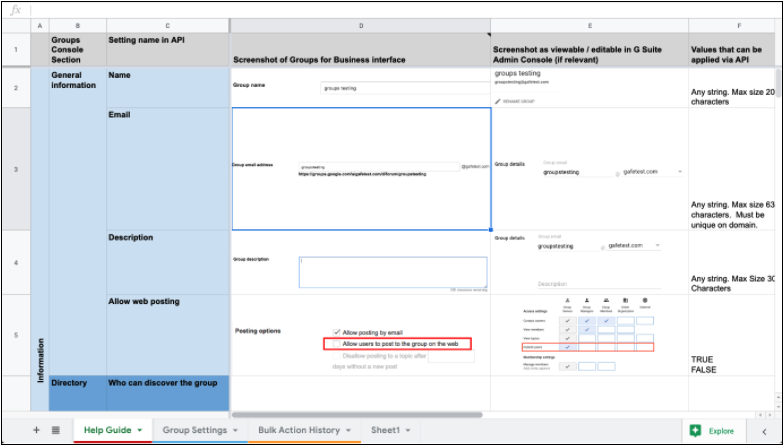
Task: Open the all sheets list icon
Action: click(x=56, y=430)
